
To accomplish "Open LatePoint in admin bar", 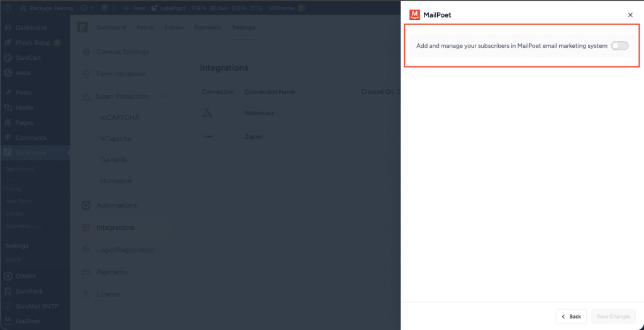I will coord(168,8).
